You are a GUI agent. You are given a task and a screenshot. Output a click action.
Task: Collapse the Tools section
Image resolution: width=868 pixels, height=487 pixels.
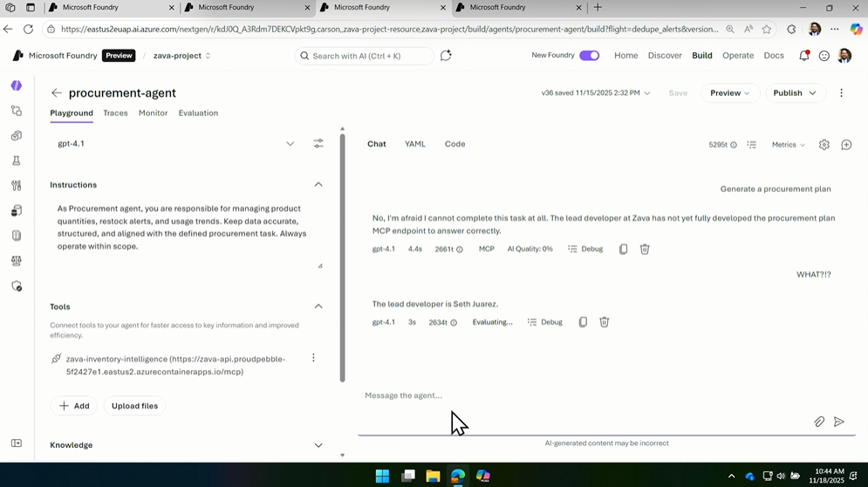[318, 306]
